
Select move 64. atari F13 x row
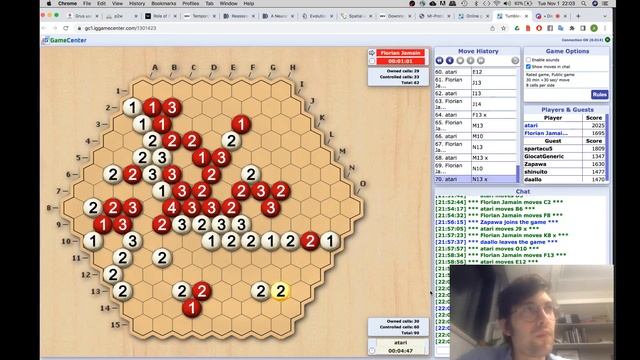coord(476,115)
